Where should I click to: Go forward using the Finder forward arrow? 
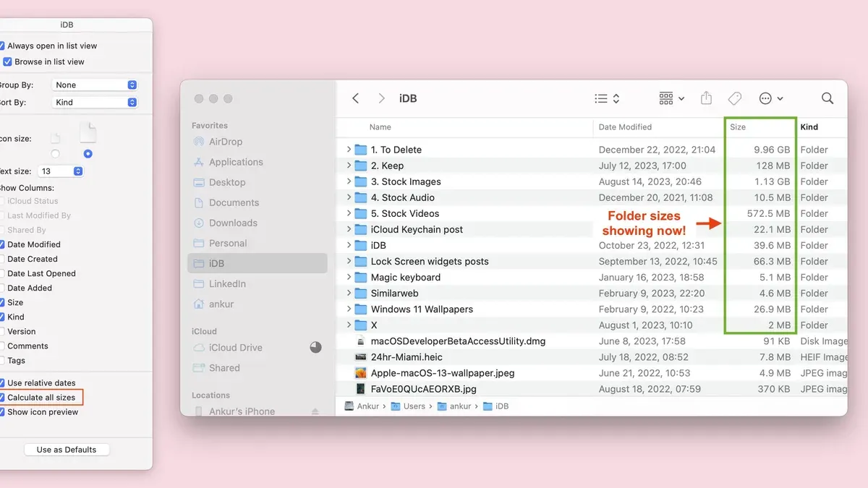381,98
